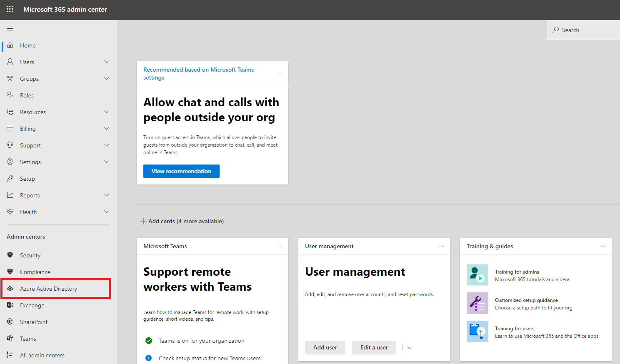Screen dimensions: 620x364
Task: Click the Home house icon
Action: point(10,45)
